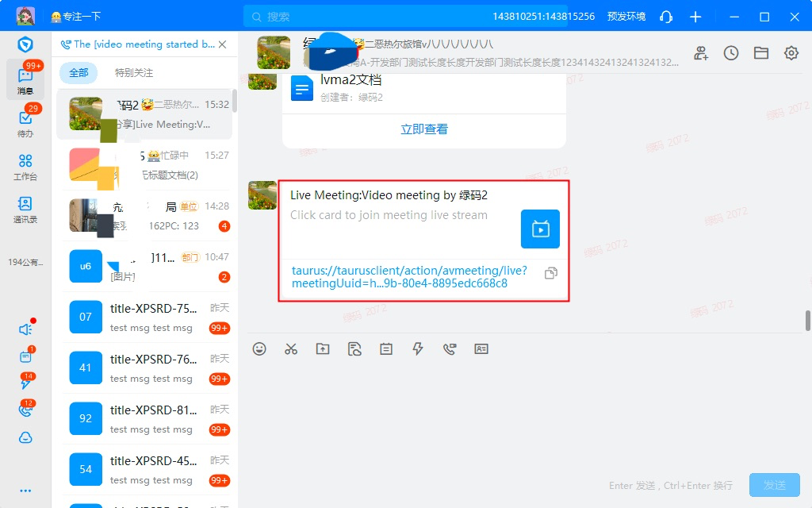
Task: Dismiss the video meeting started banner
Action: [x=223, y=44]
